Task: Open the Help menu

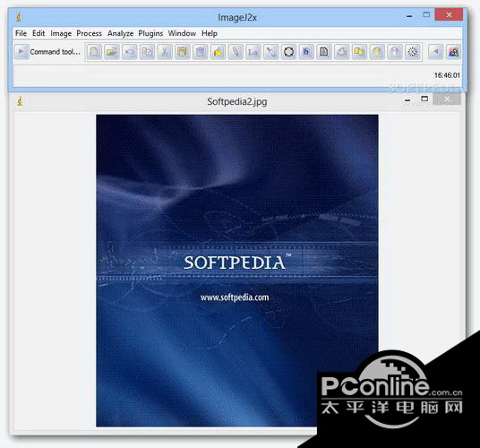Action: point(210,33)
